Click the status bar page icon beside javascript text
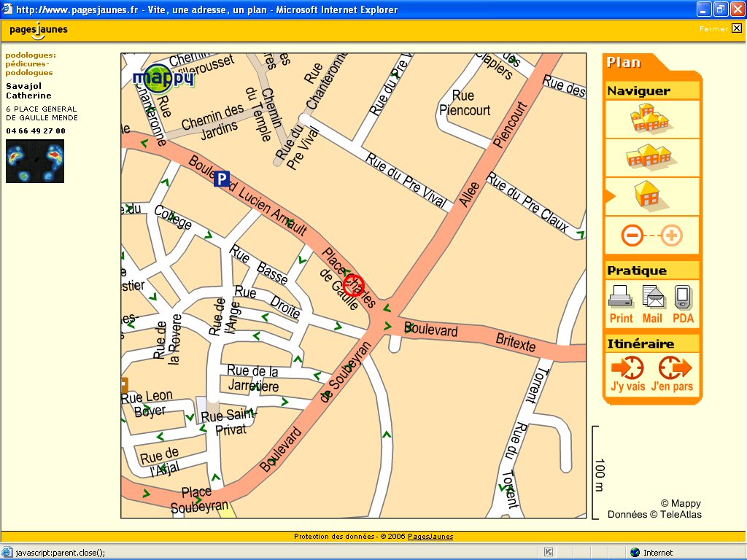 pos(7,553)
